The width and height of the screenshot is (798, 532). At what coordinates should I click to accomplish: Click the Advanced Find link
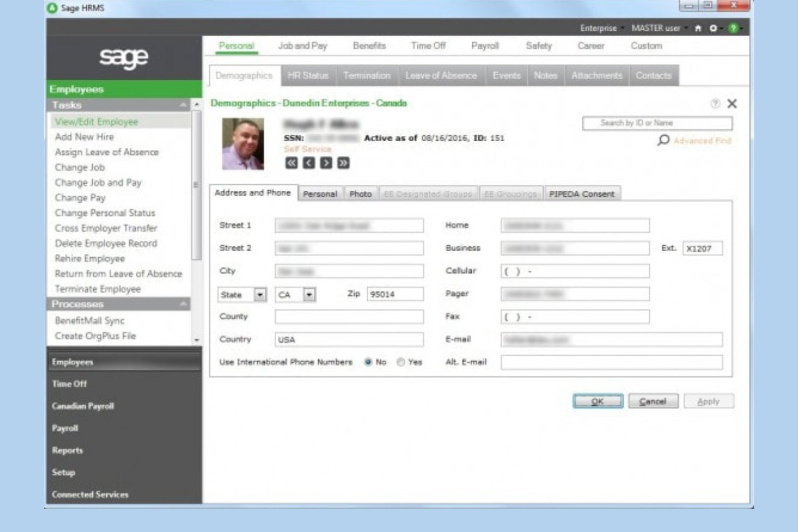[702, 141]
